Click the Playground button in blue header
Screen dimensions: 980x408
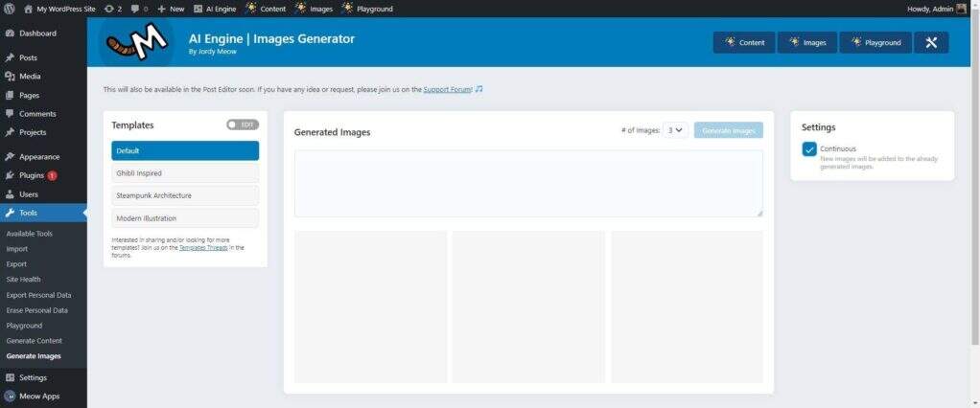tap(875, 42)
